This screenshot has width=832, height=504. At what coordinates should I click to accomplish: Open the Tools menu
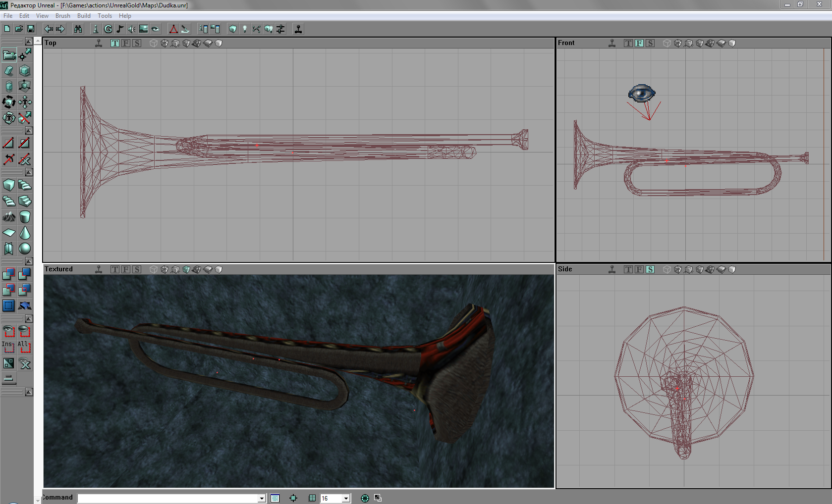point(105,16)
